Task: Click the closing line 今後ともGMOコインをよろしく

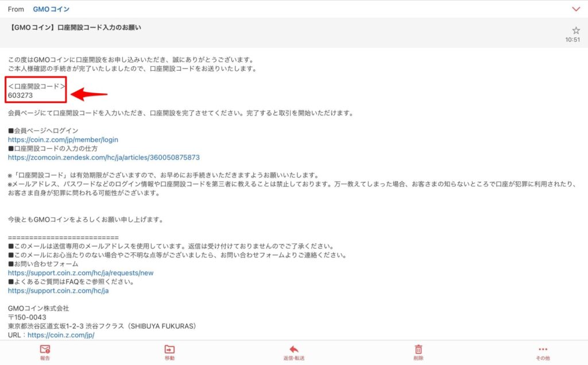Action: (x=86, y=220)
